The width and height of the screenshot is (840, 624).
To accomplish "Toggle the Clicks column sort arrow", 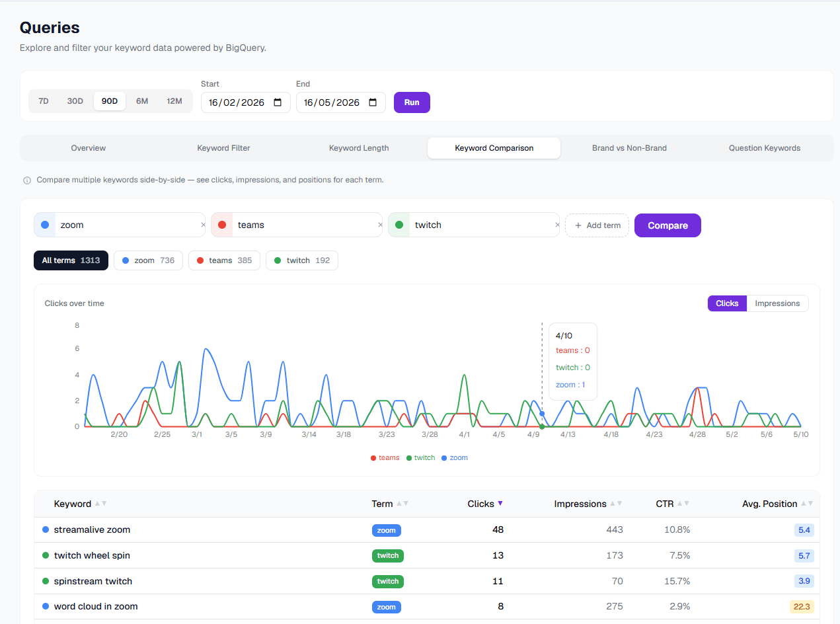I will [x=500, y=504].
